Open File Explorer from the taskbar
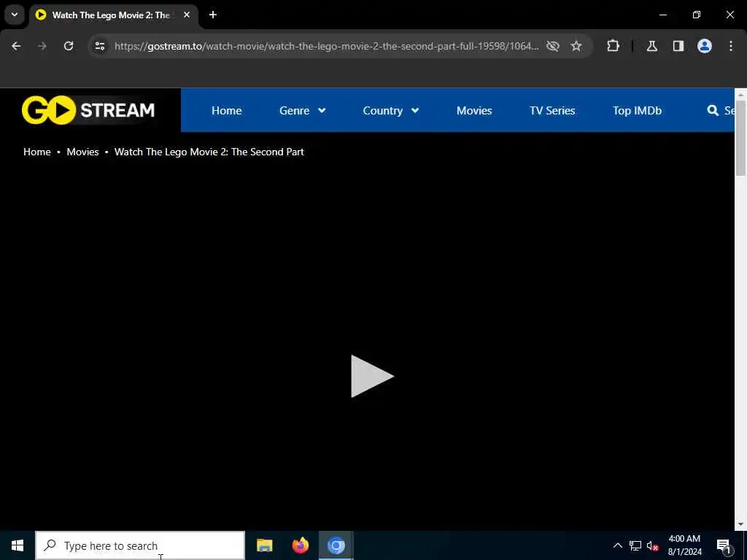 [x=264, y=545]
